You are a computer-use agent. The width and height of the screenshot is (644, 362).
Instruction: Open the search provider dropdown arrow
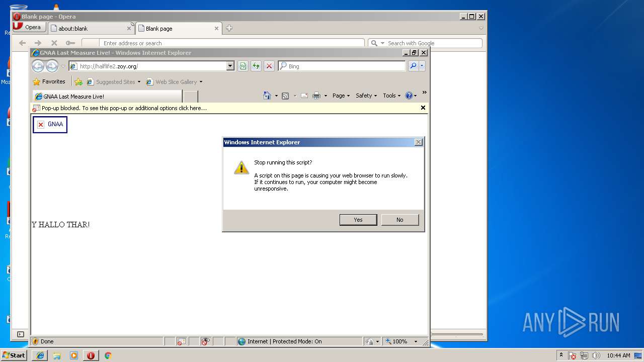pyautogui.click(x=422, y=66)
